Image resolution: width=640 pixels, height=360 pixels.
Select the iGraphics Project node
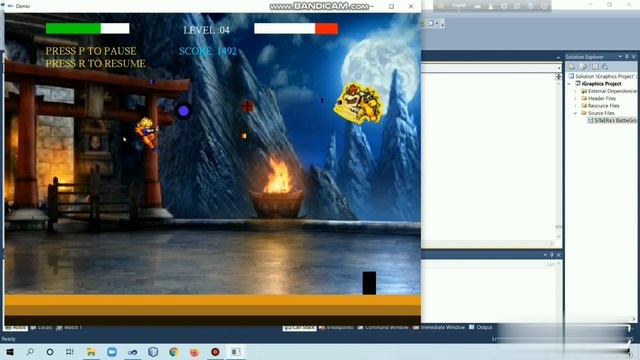(598, 84)
